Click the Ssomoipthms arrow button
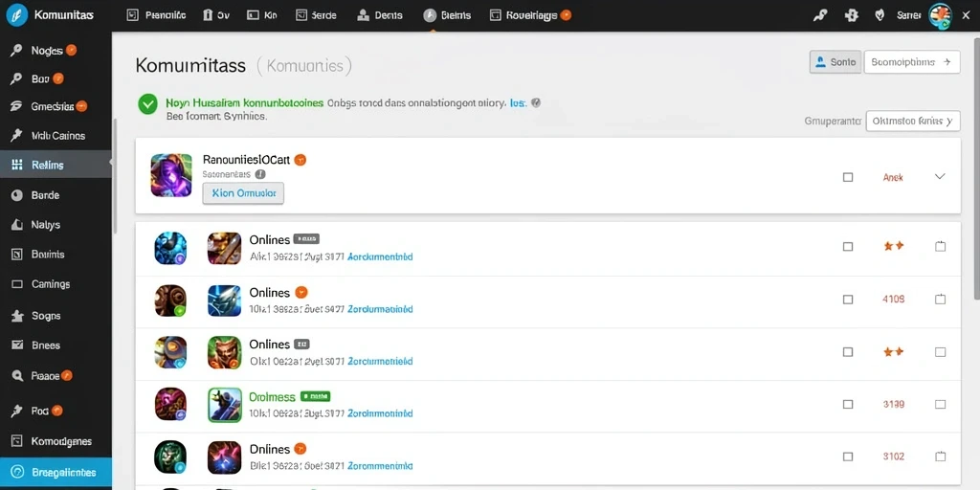 (x=912, y=62)
